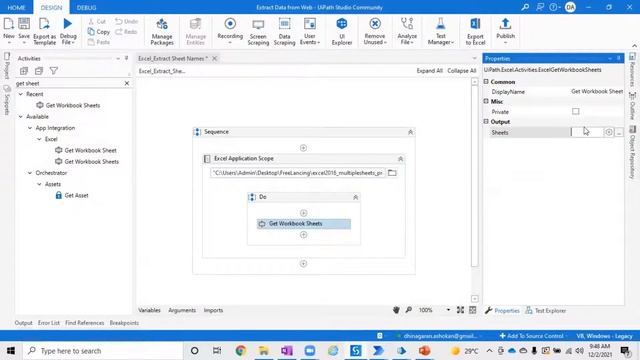The height and width of the screenshot is (360, 640).
Task: Open the Output panel tab
Action: pos(23,323)
